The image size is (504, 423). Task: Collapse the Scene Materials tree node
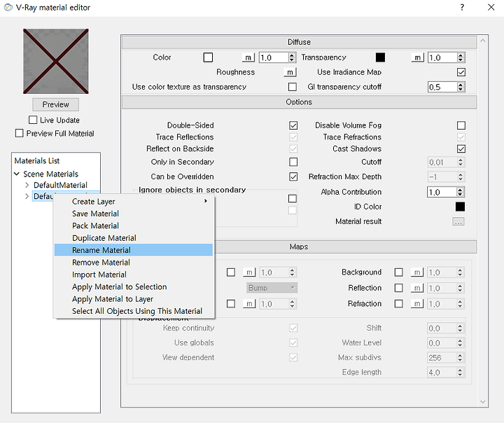[17, 174]
